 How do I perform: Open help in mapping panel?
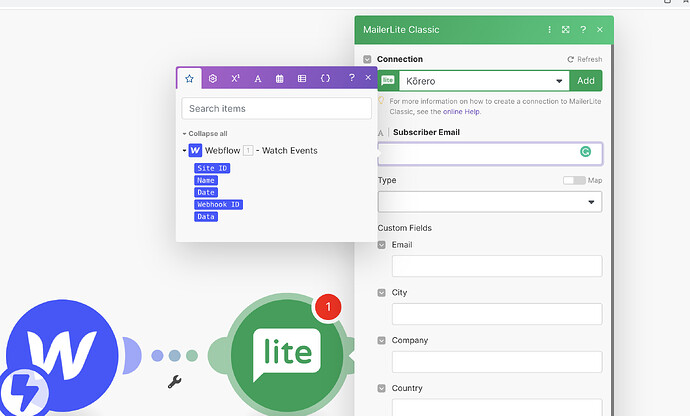click(x=352, y=77)
